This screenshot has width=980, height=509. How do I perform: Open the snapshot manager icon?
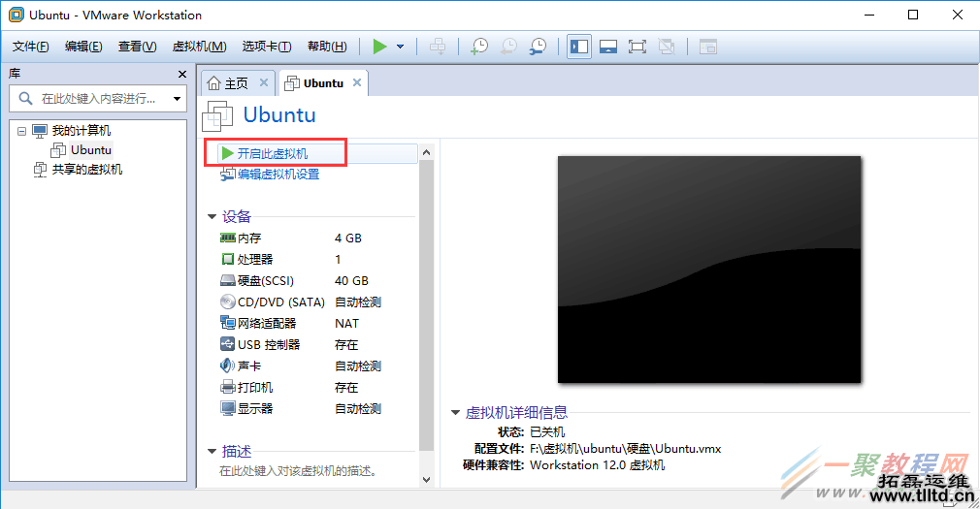pos(538,47)
